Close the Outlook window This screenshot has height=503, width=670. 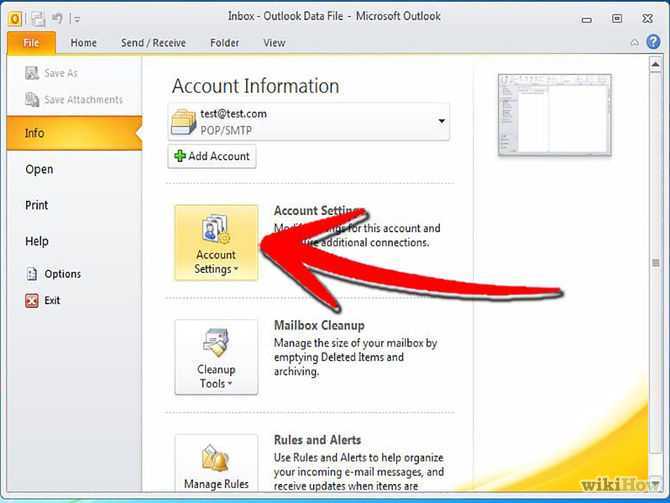tap(647, 18)
